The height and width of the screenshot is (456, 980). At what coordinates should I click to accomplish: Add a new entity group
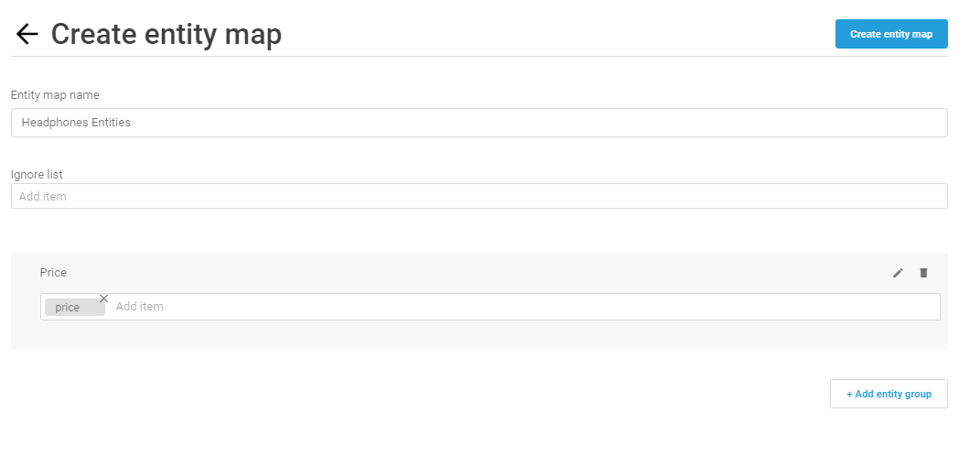[x=888, y=394]
